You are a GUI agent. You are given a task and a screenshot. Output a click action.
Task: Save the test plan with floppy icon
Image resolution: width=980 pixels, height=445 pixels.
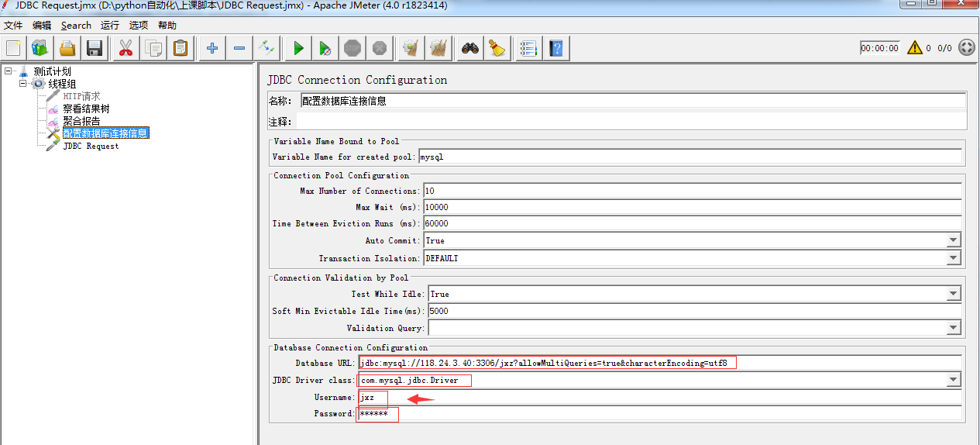(x=95, y=48)
